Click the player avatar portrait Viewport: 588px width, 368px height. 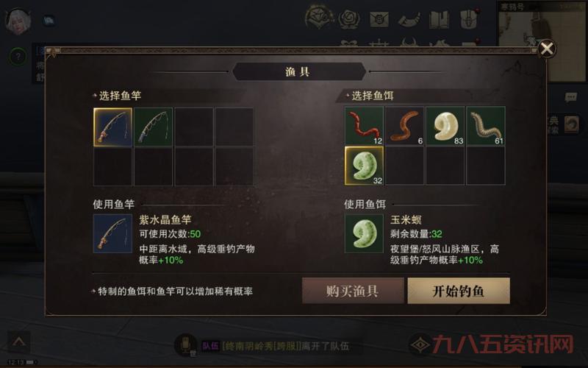pyautogui.click(x=18, y=21)
